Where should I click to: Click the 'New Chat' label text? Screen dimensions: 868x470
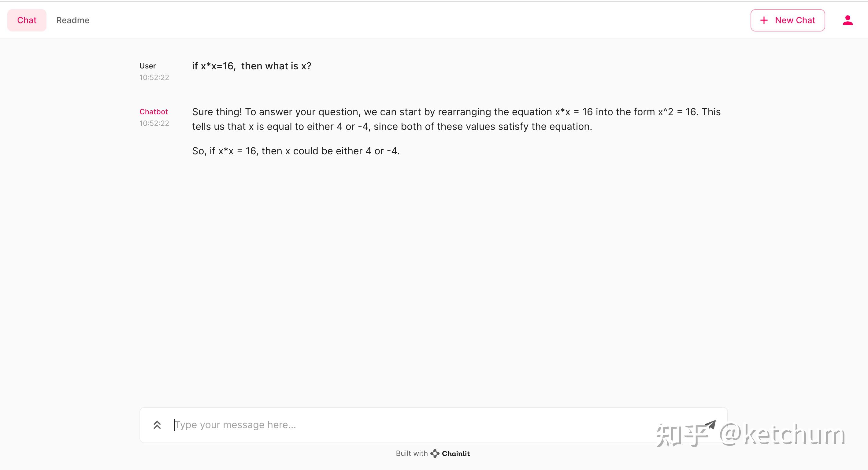point(795,20)
